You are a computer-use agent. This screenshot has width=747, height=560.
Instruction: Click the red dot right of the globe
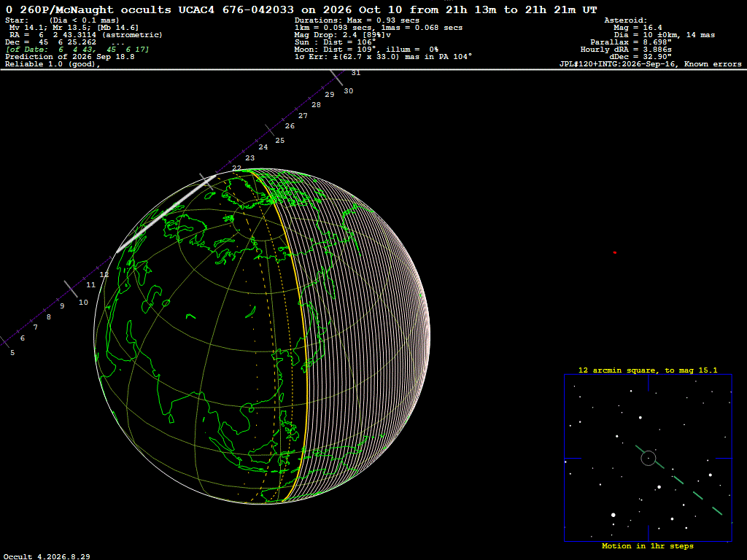pyautogui.click(x=614, y=252)
